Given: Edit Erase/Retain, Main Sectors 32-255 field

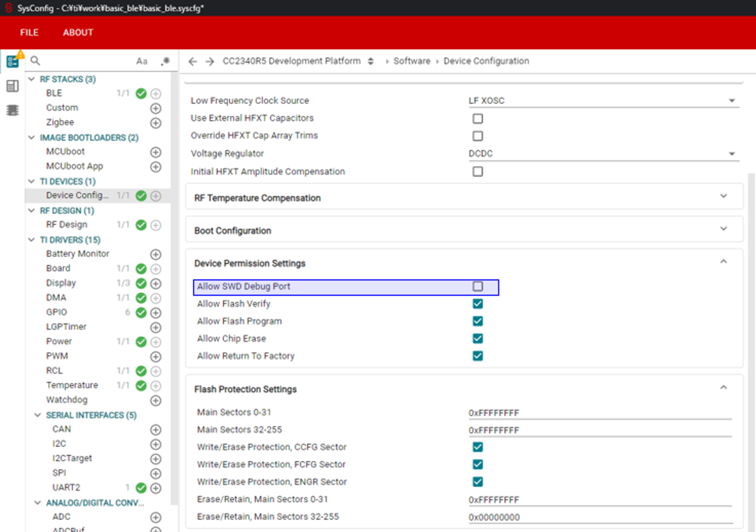Looking at the screenshot, I should pyautogui.click(x=600, y=517).
